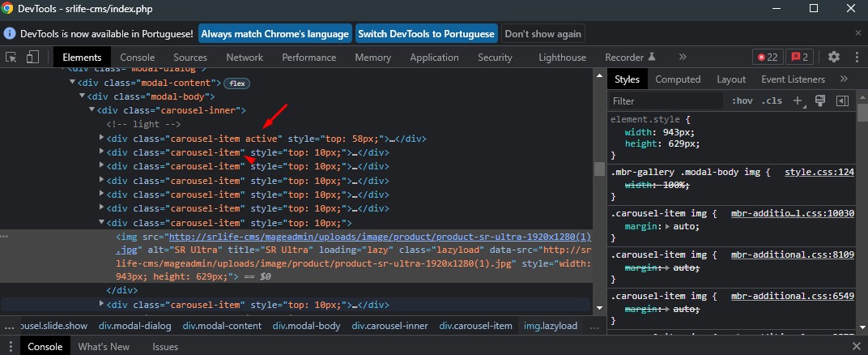Toggle the device toolbar icon
The image size is (868, 355).
[x=32, y=57]
